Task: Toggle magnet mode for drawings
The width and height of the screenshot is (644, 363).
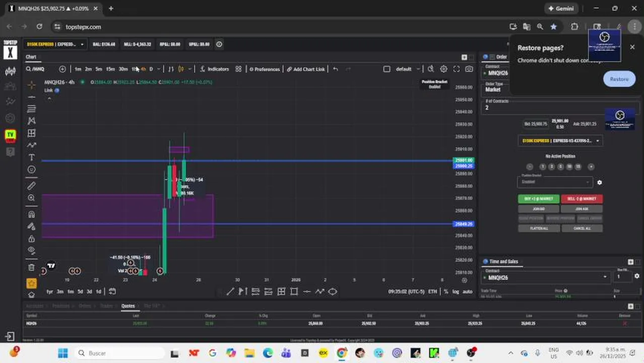Action: click(31, 214)
